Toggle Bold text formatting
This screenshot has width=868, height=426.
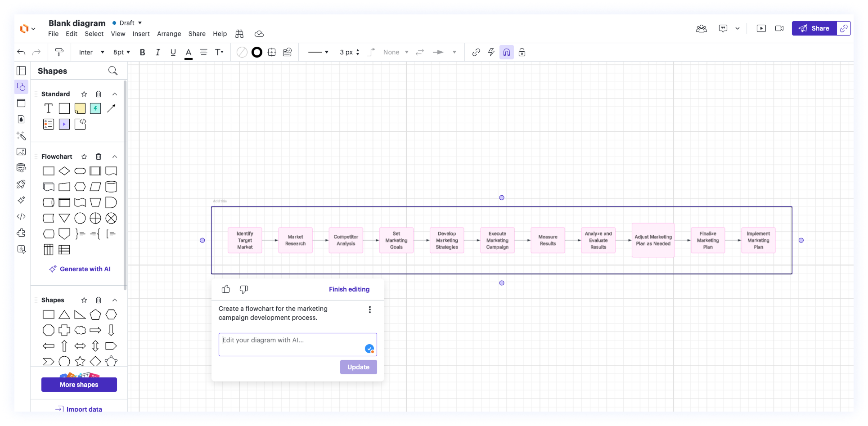pos(142,52)
